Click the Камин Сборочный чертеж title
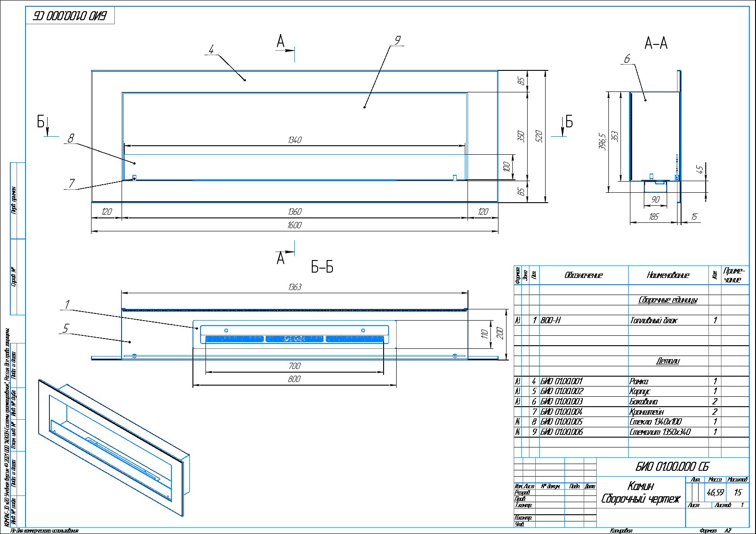 [x=641, y=492]
